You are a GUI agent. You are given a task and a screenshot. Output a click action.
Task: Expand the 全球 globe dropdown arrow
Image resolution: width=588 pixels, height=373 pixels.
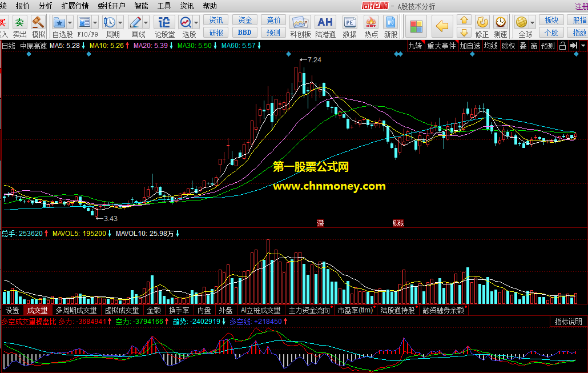532,23
